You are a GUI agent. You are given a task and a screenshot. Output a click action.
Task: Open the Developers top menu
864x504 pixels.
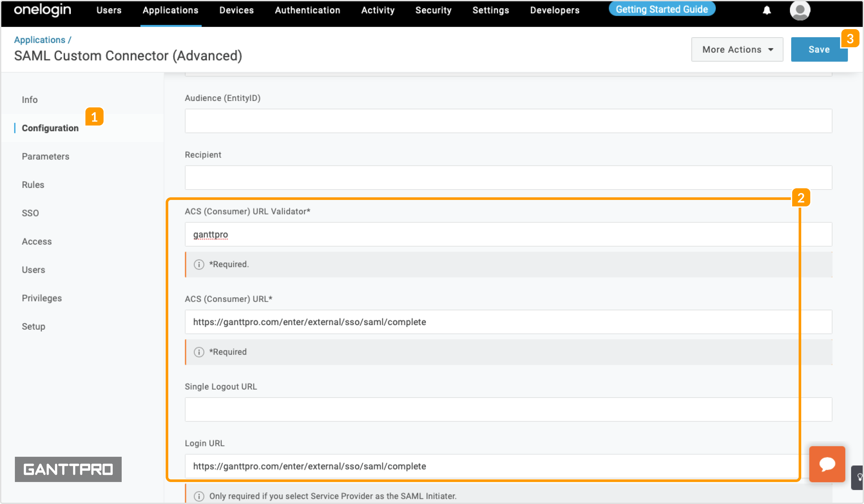(x=555, y=10)
